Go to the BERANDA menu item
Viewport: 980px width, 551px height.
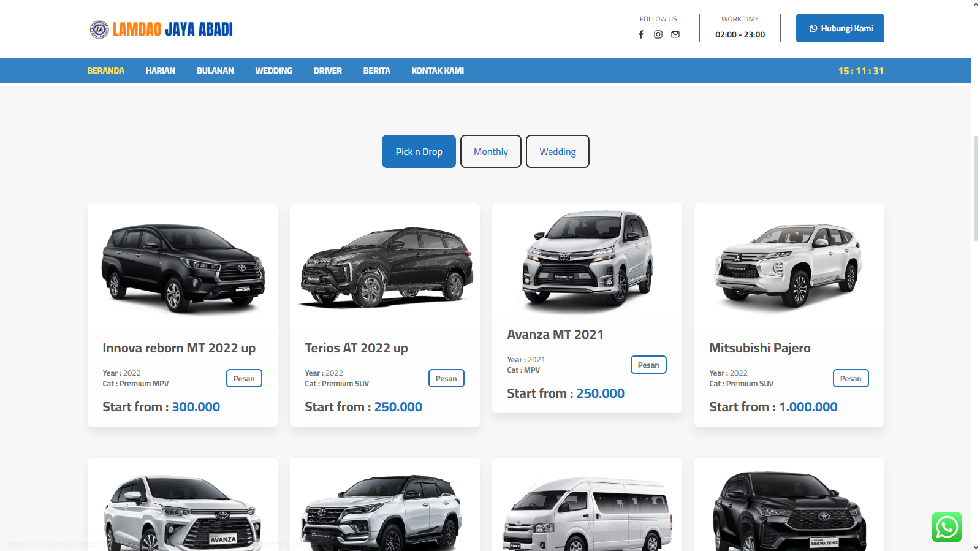pyautogui.click(x=105, y=70)
